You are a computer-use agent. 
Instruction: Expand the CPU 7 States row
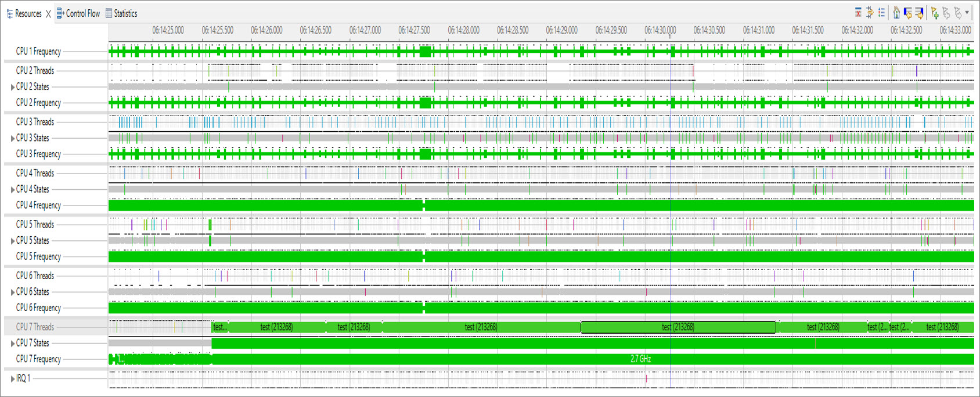click(x=13, y=344)
